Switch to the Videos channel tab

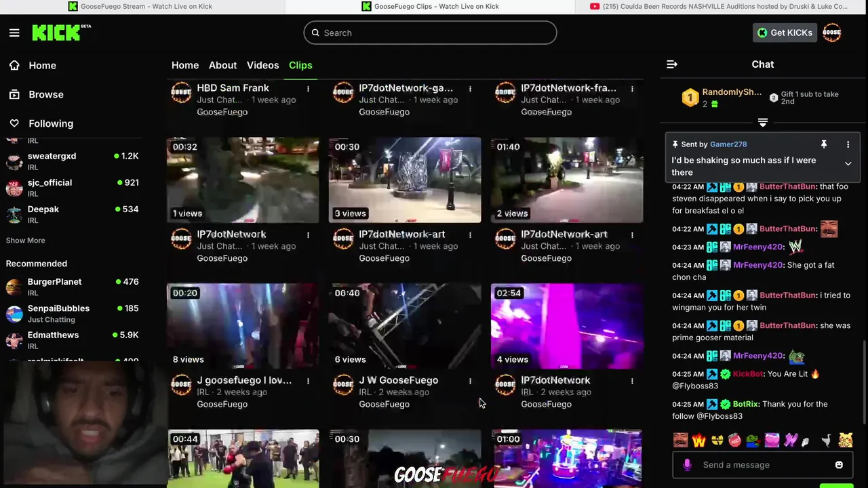[x=262, y=65]
